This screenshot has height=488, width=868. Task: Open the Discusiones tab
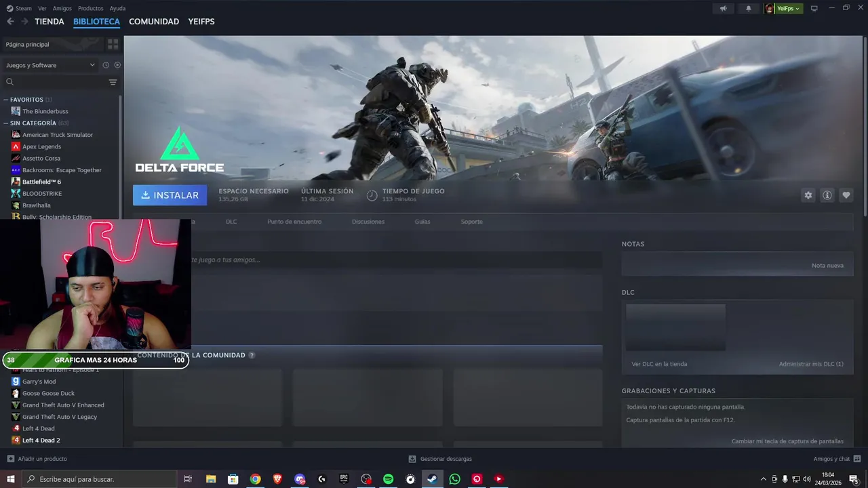(368, 222)
